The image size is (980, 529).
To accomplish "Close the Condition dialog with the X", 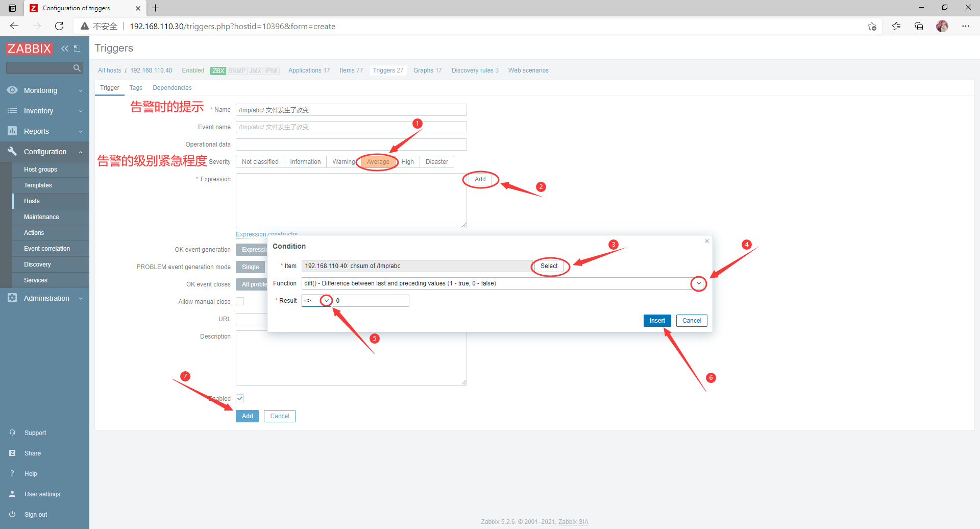I will click(707, 241).
